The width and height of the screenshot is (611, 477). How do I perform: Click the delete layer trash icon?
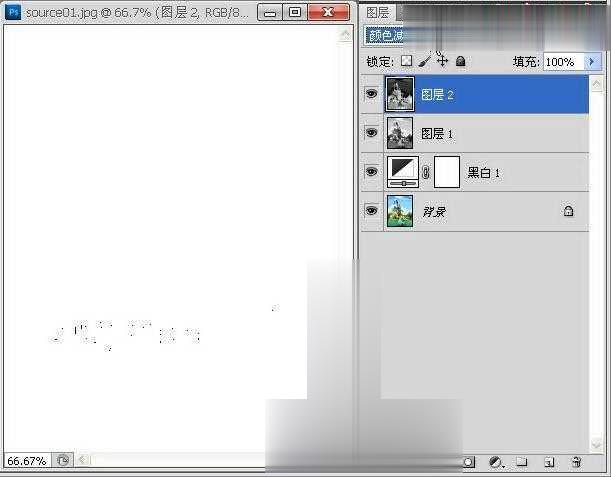[576, 462]
